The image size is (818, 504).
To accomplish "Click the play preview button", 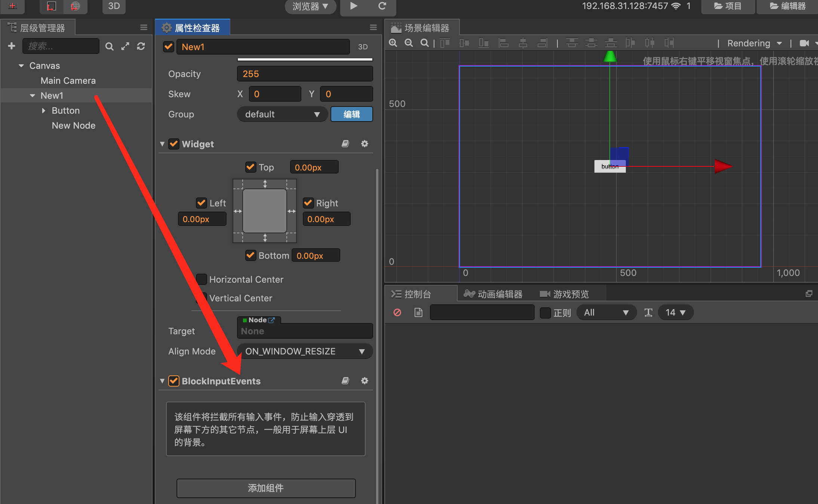I will (354, 6).
